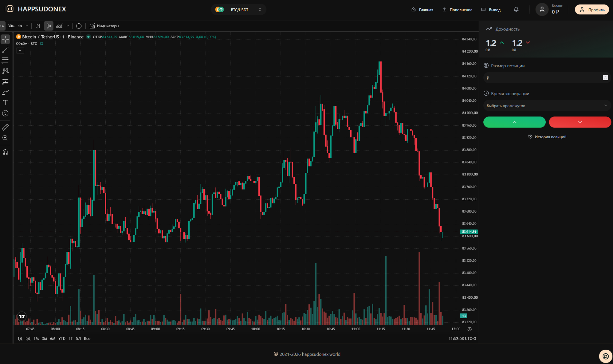Open forecasting and measurement tools
The width and height of the screenshot is (613, 364).
pyautogui.click(x=5, y=81)
